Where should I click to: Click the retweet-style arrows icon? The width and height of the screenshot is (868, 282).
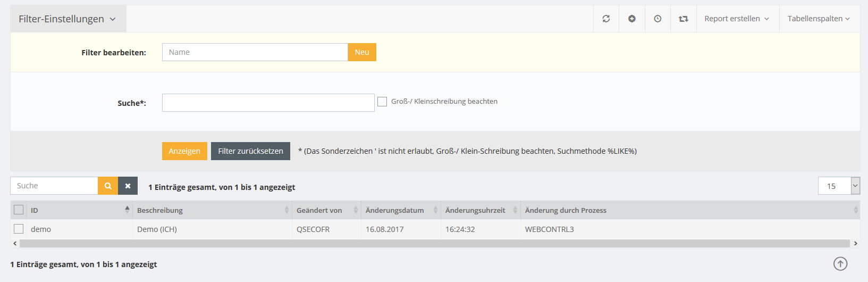click(684, 19)
